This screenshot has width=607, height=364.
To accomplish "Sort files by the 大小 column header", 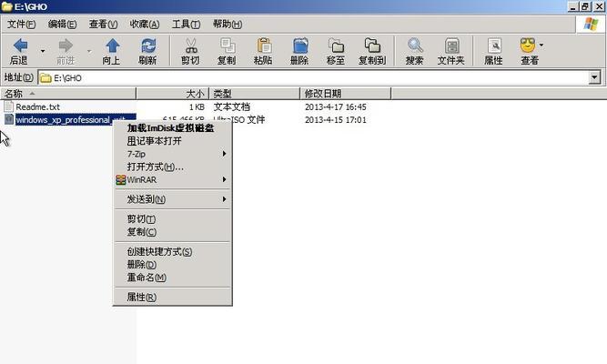I will point(173,94).
